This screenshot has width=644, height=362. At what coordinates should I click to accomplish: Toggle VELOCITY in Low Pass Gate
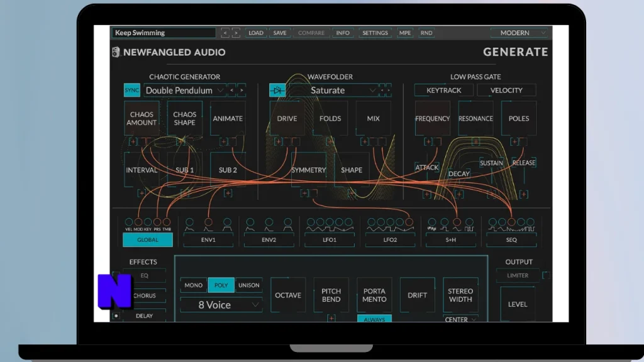506,90
